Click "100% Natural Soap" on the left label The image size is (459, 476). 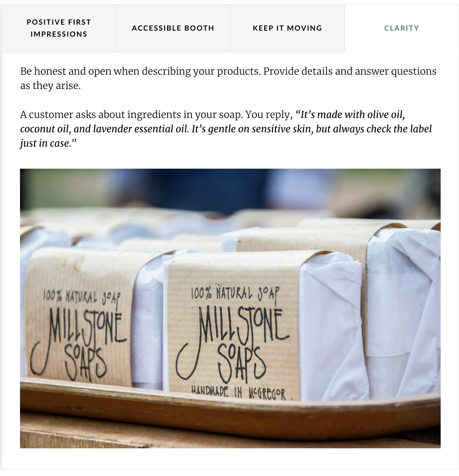[x=82, y=297]
